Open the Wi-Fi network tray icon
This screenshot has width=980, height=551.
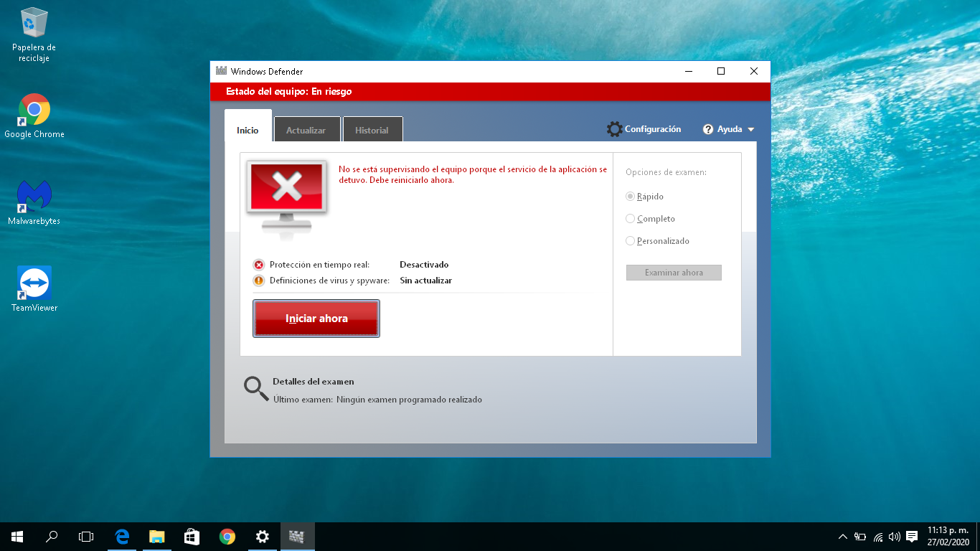tap(878, 537)
